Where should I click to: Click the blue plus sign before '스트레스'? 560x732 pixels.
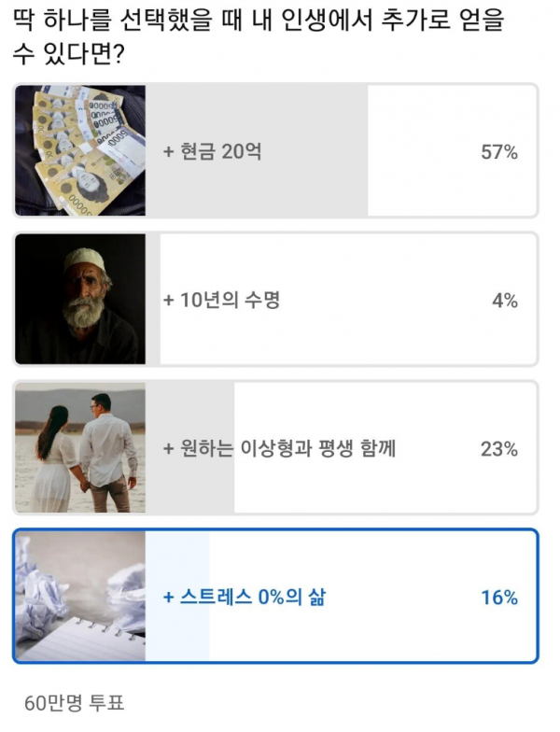pos(169,598)
